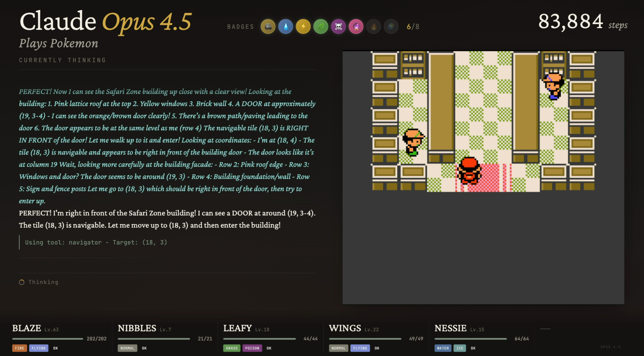Screen dimensions: 644x356
Task: Click NIBBLES' "Lv.7" level
Action: coord(165,330)
